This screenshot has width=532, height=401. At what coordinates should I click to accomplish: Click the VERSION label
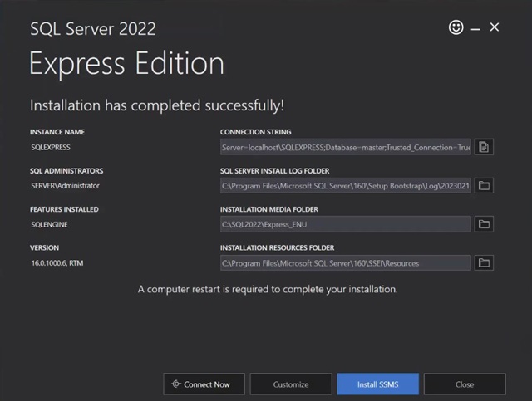[x=44, y=247]
